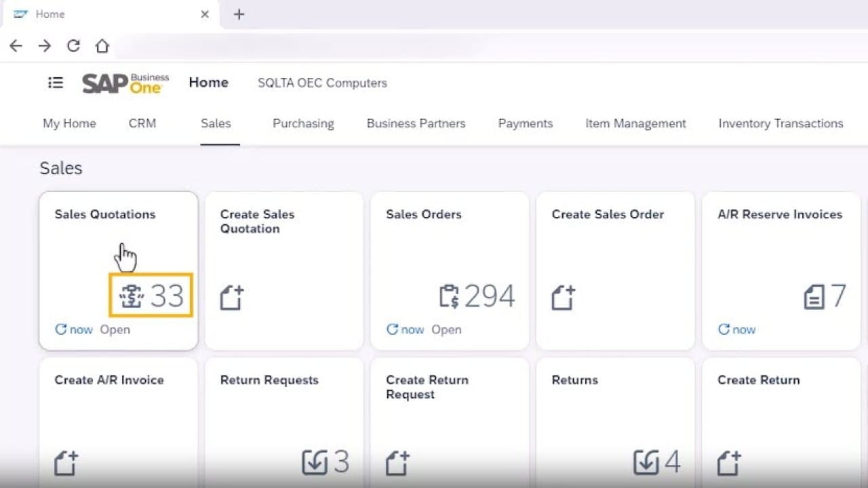Screen dimensions: 868x488
Task: Switch to the CRM tab
Action: tap(142, 123)
